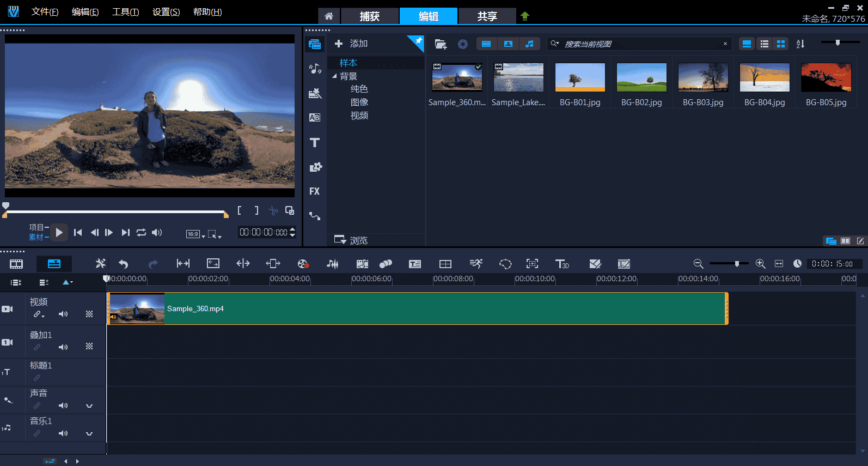Click the split clip scissors icon

click(x=273, y=210)
